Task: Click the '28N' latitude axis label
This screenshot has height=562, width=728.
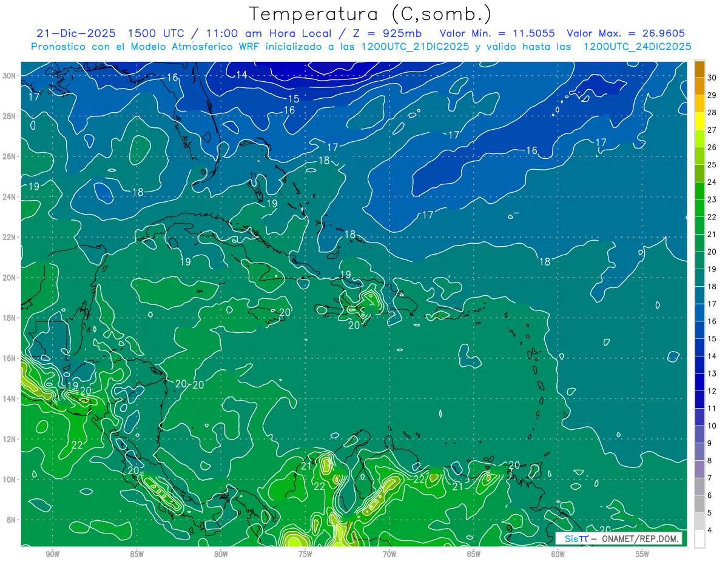Action: (10, 116)
